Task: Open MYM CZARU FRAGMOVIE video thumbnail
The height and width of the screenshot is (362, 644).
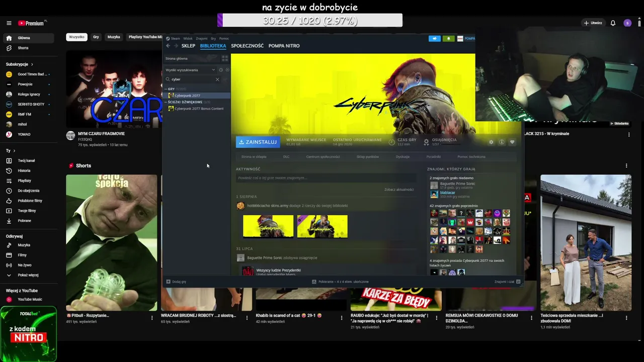Action: [x=114, y=89]
